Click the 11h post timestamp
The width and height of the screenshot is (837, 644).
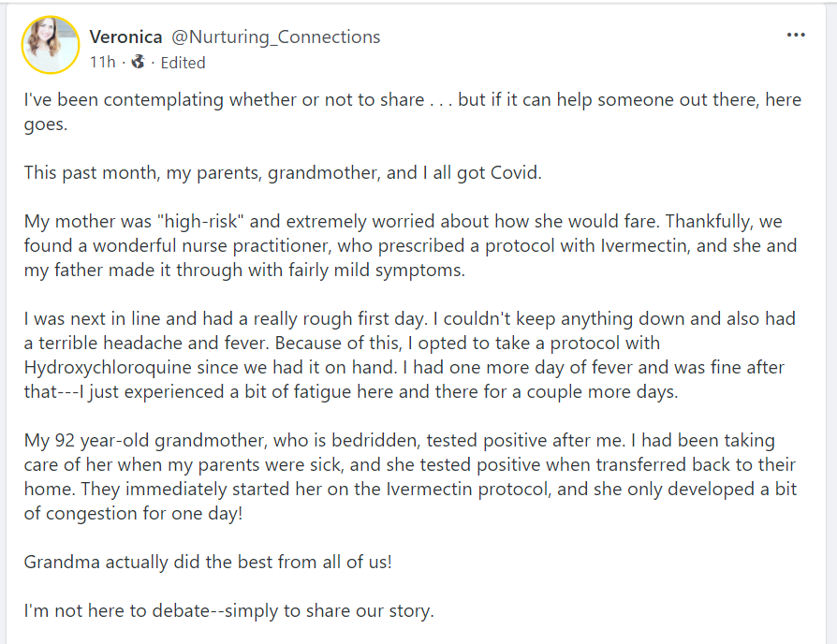coord(102,63)
